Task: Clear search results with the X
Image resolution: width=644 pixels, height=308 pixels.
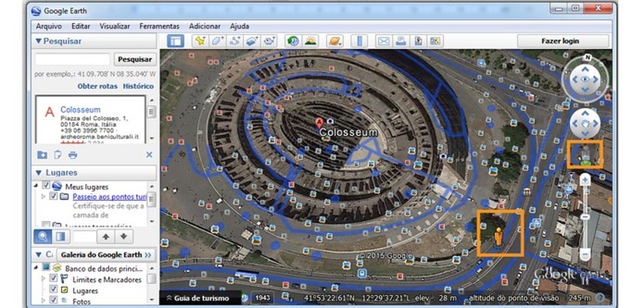Action: (x=149, y=154)
